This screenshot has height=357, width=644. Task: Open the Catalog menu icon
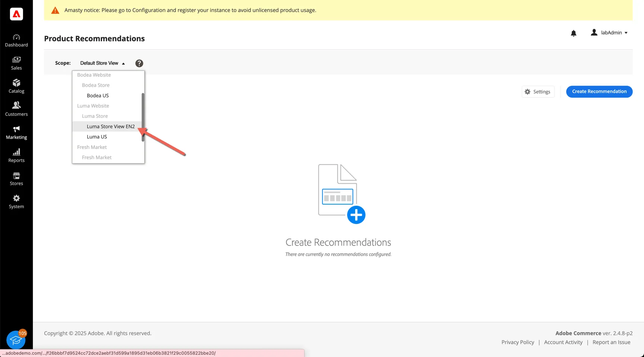(x=16, y=83)
